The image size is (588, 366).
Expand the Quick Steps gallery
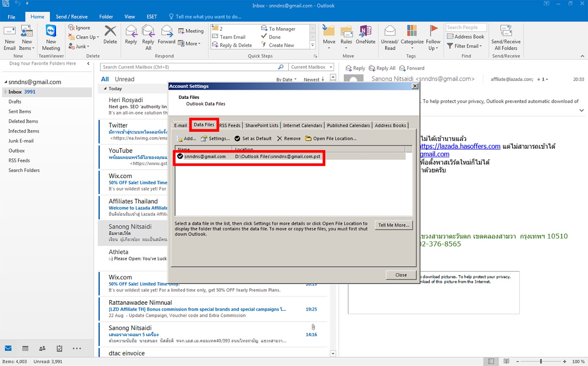pos(313,46)
